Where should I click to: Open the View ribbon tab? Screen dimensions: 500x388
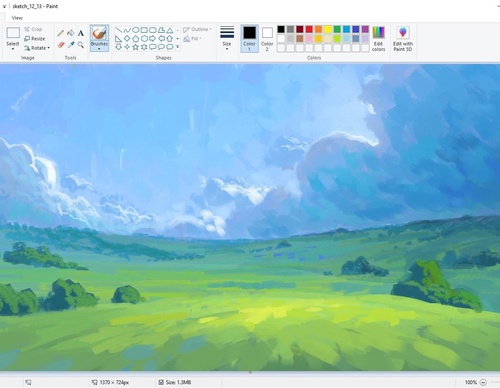[17, 18]
